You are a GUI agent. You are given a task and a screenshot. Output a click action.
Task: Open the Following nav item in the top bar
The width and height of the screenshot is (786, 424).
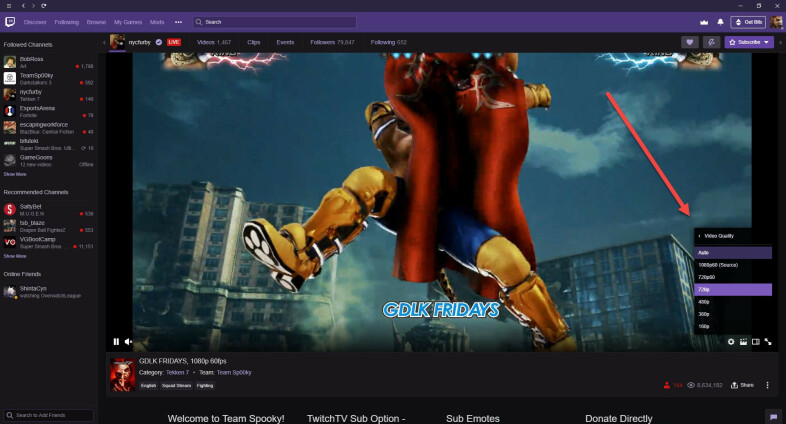[67, 22]
